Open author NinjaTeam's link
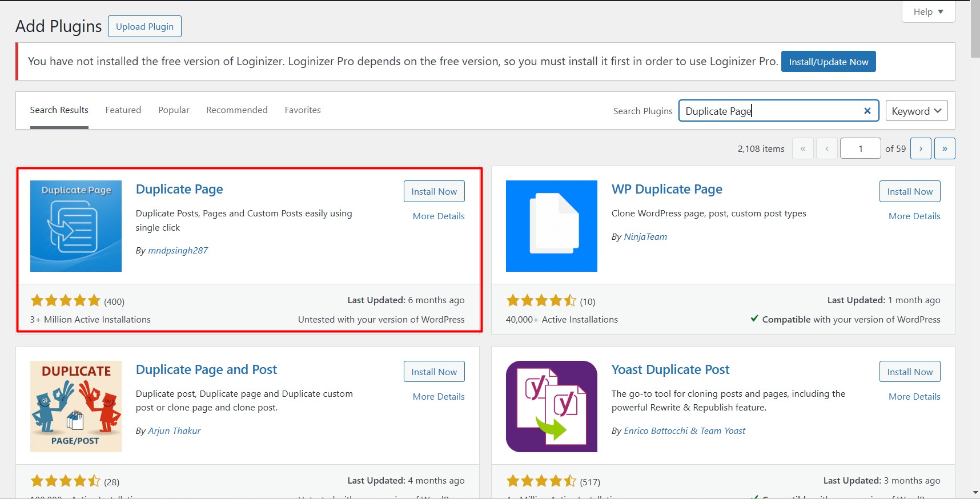Screen dimensions: 980x499 pyautogui.click(x=645, y=236)
